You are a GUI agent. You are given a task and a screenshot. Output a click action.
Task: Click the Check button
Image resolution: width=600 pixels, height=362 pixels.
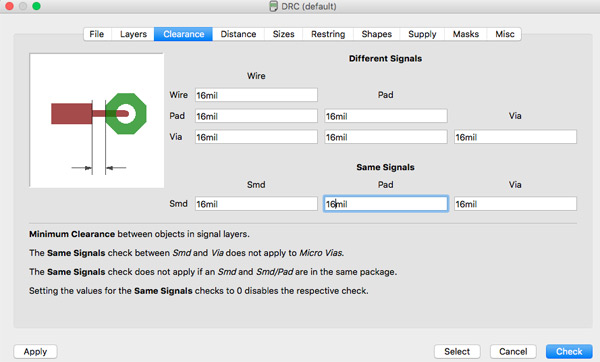tap(569, 351)
